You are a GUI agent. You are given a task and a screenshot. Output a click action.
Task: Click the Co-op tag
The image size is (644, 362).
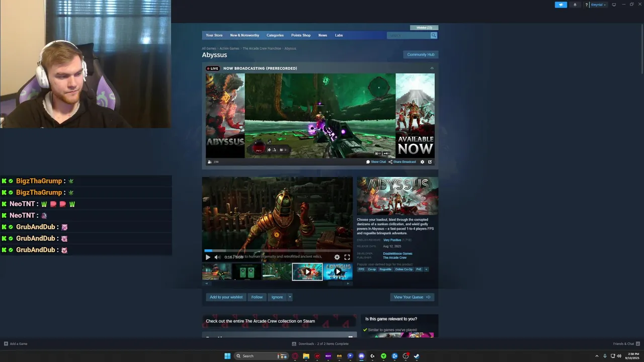tap(372, 269)
